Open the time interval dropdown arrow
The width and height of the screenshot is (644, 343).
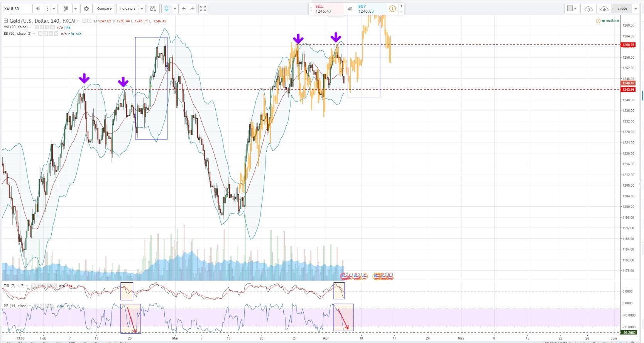click(x=54, y=8)
